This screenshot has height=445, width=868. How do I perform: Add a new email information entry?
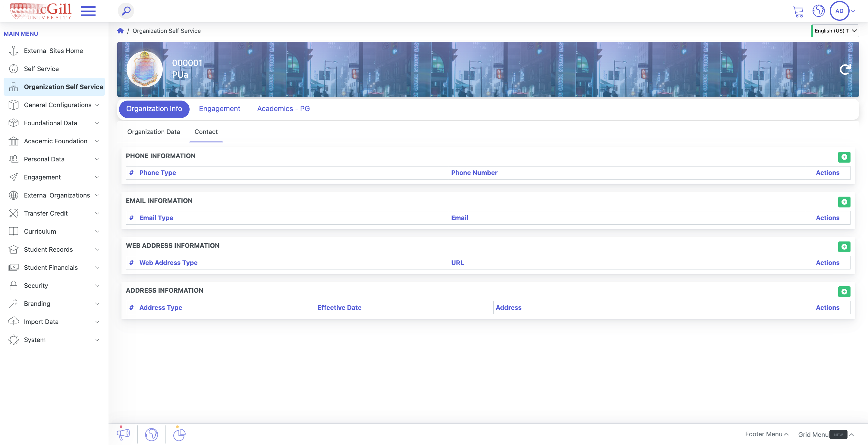tap(844, 202)
